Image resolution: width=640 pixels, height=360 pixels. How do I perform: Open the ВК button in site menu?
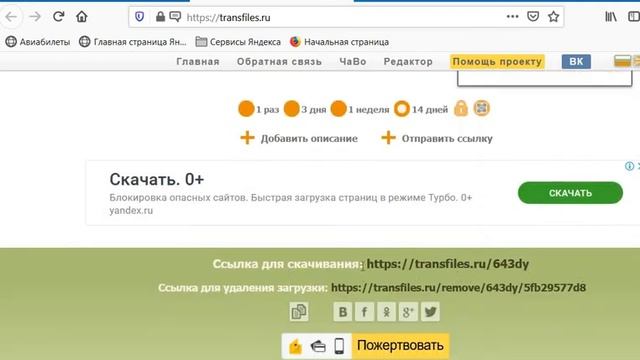576,62
